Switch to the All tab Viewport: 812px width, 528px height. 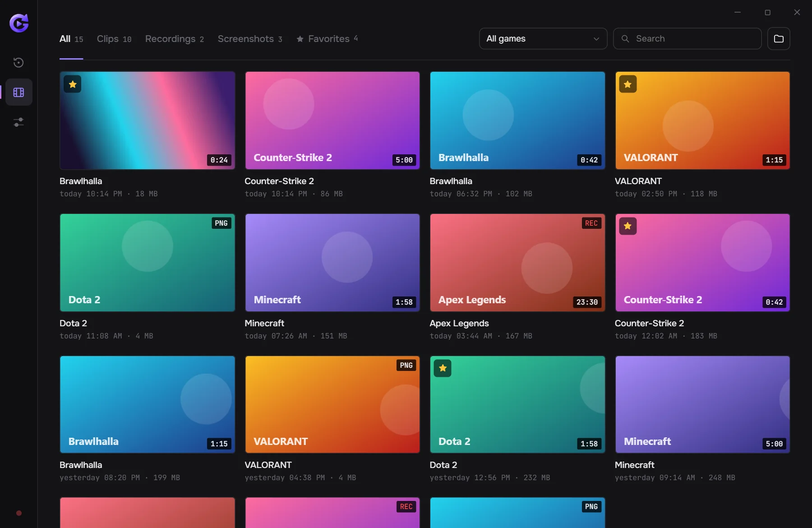coord(71,39)
